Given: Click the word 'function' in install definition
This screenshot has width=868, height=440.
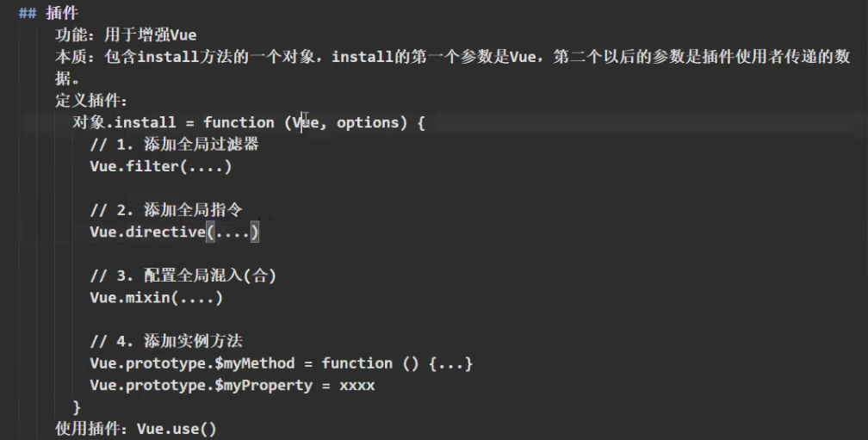Looking at the screenshot, I should 239,122.
